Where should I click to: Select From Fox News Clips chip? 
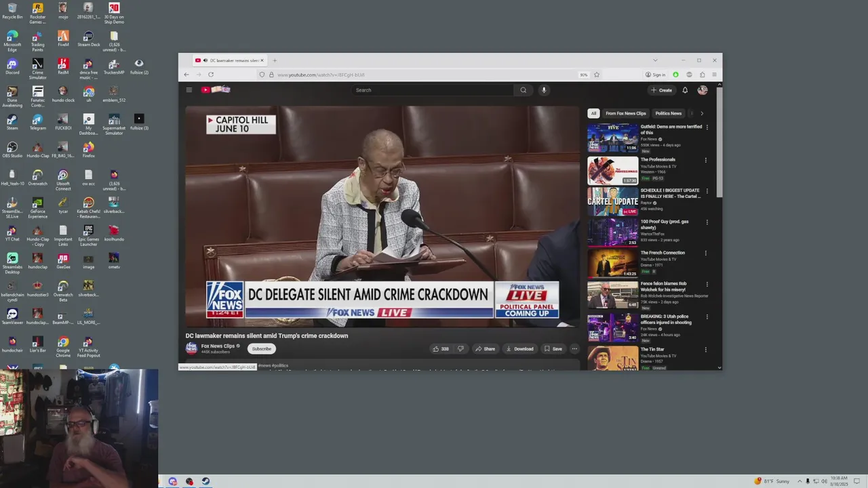coord(626,113)
